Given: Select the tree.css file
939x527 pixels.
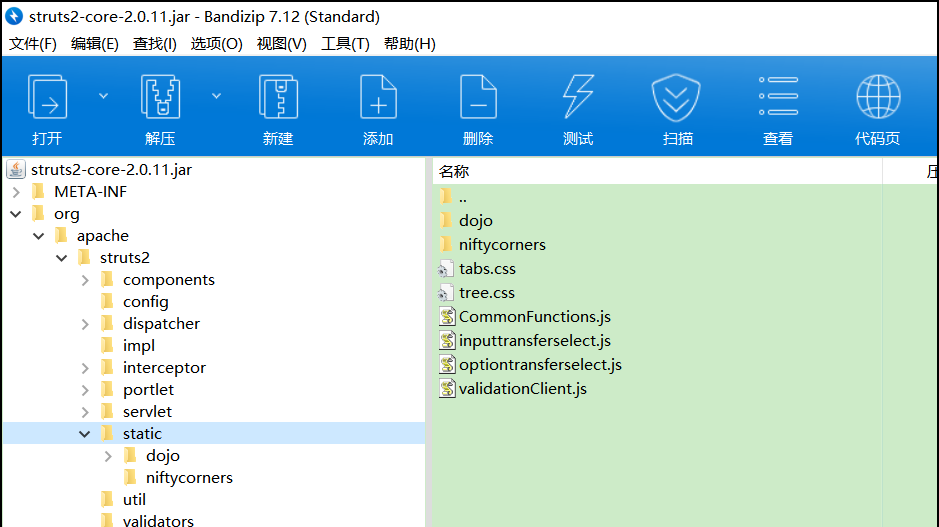Looking at the screenshot, I should click(486, 292).
